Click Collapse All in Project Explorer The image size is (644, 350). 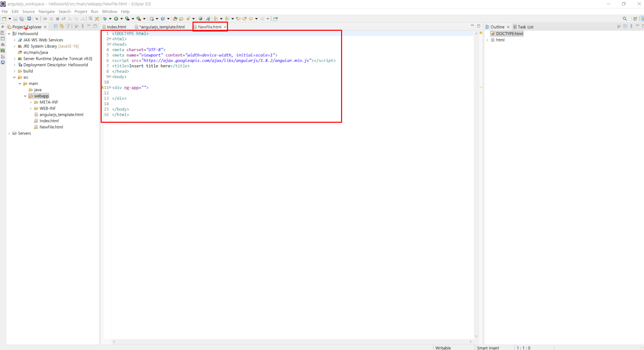pos(56,26)
